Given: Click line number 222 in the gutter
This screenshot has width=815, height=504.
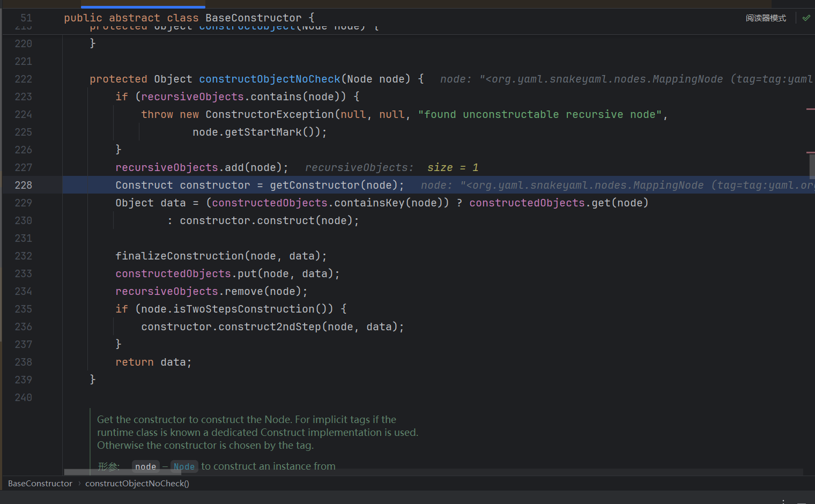Looking at the screenshot, I should (23, 79).
